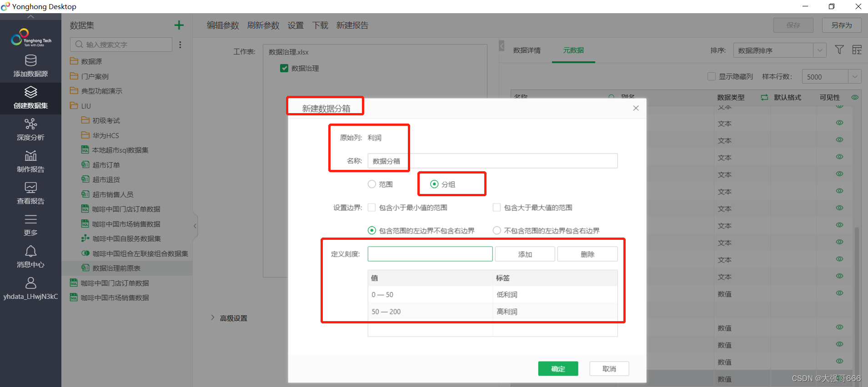Image resolution: width=868 pixels, height=387 pixels.
Task: Go to 制作报告 in sidebar
Action: [x=30, y=162]
